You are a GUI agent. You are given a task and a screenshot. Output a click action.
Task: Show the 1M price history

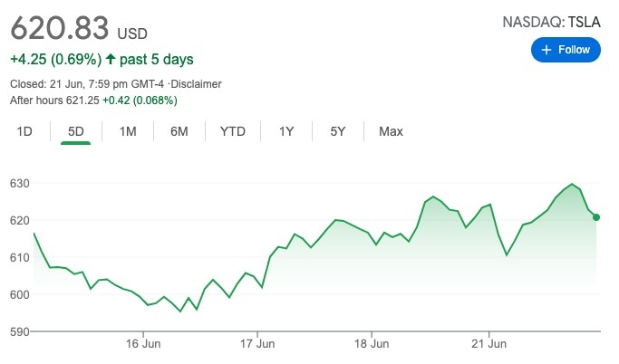[x=128, y=131]
